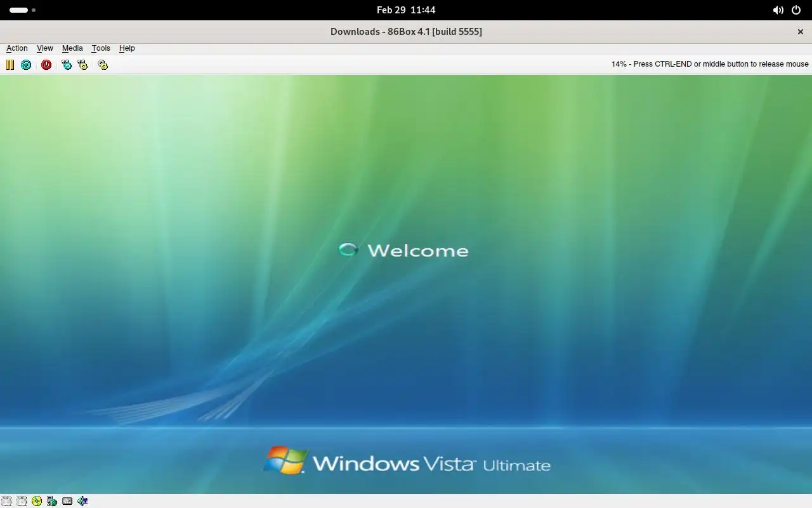Click the system power icon in top bar

796,10
